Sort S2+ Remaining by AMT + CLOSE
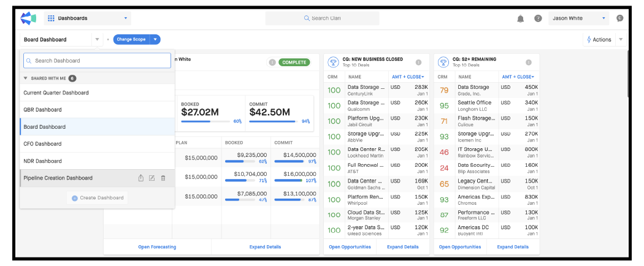The width and height of the screenshot is (644, 266). [518, 77]
